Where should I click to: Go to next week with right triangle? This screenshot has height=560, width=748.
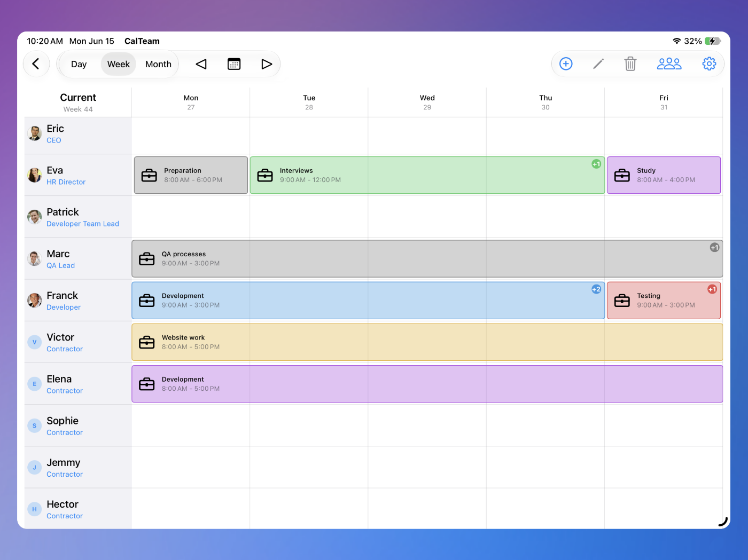click(x=267, y=64)
